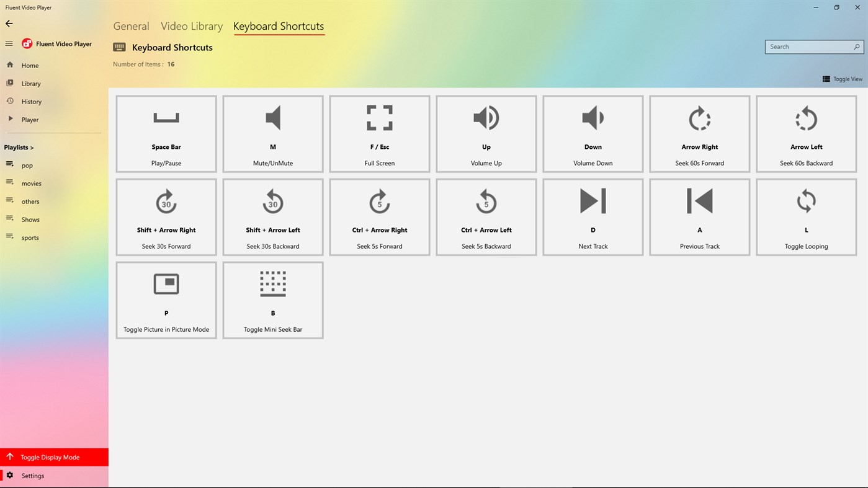Expand the Playlists section
The height and width of the screenshot is (488, 868).
(19, 147)
